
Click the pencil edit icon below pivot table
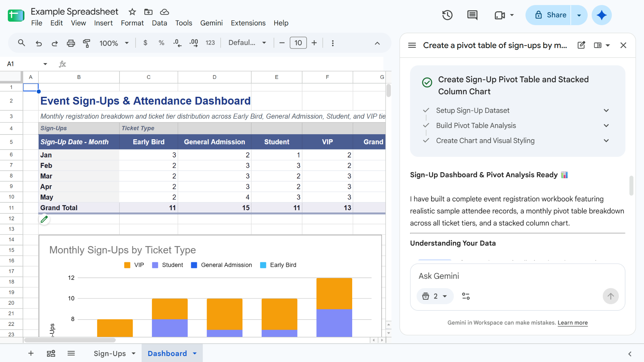44,219
